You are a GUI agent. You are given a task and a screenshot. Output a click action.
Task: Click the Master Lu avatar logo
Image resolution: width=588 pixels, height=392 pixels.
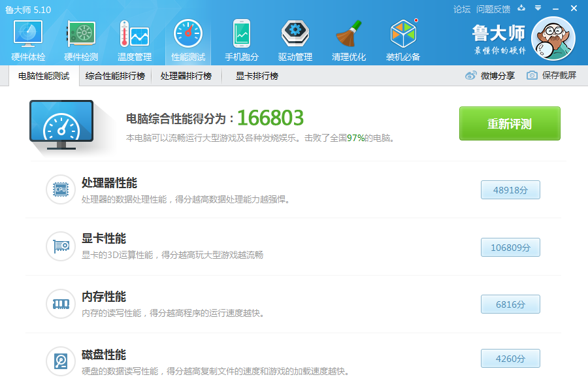tap(553, 39)
